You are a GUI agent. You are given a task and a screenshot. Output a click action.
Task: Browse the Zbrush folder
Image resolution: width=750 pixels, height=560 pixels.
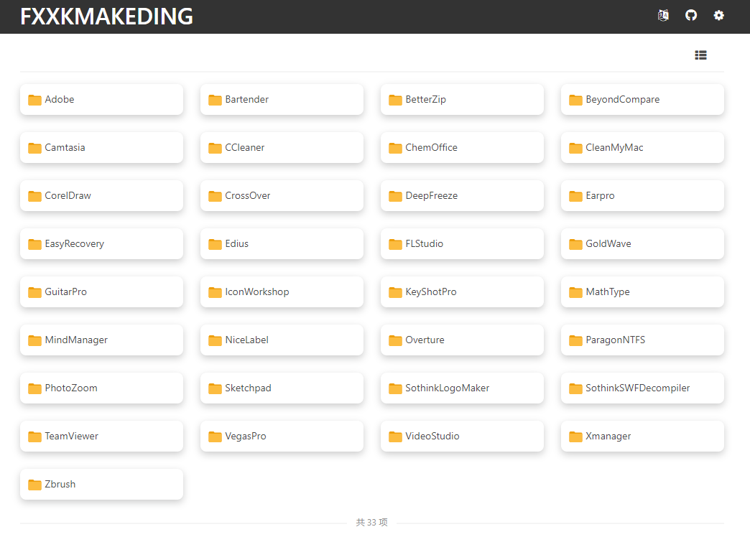click(101, 485)
